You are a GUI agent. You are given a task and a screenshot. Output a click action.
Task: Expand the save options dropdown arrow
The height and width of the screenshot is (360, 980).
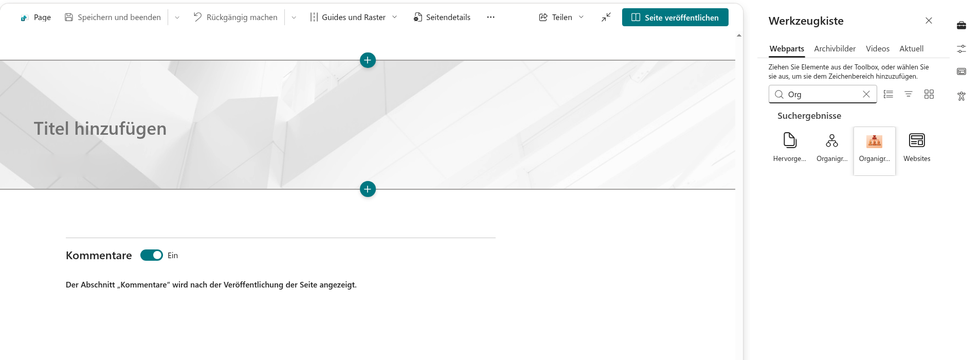coord(177,17)
